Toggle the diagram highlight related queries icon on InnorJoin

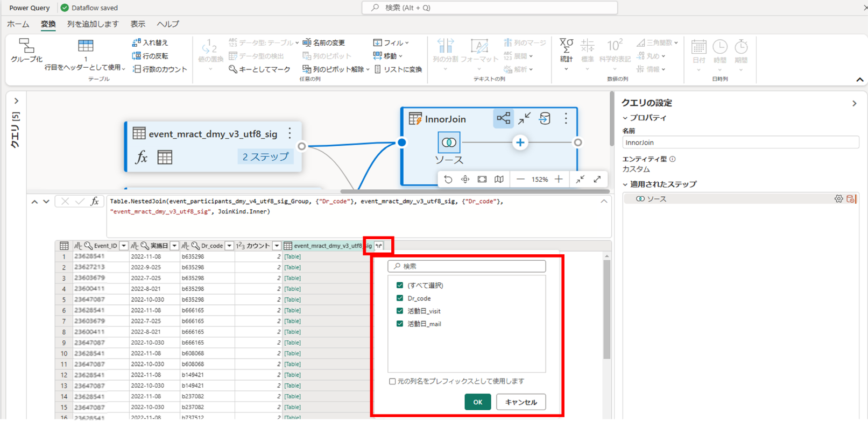coord(503,118)
